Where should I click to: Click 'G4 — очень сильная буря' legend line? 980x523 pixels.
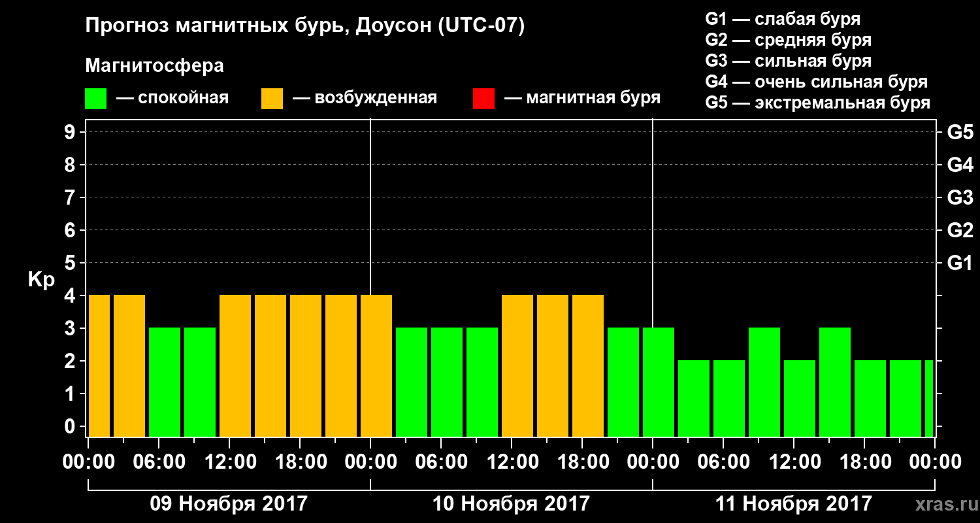click(816, 82)
